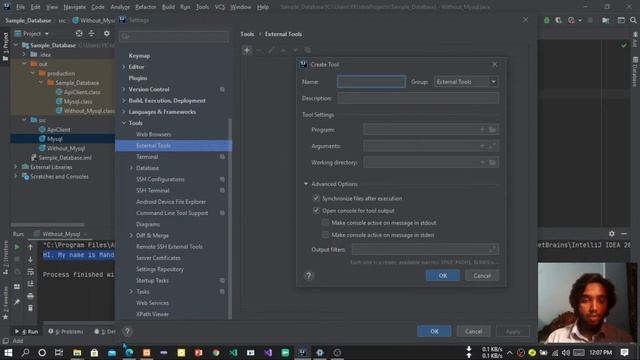Expand the Version Control settings category
The image size is (640, 360).
click(x=124, y=89)
